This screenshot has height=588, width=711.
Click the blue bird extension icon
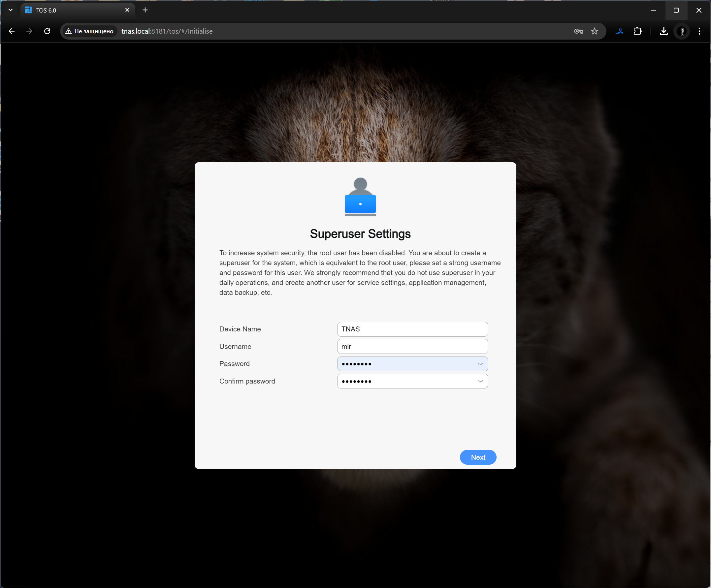(619, 31)
